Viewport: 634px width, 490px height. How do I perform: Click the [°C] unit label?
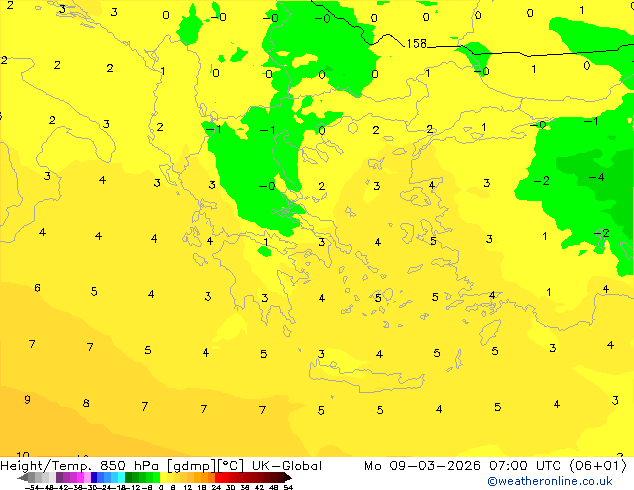230,466
